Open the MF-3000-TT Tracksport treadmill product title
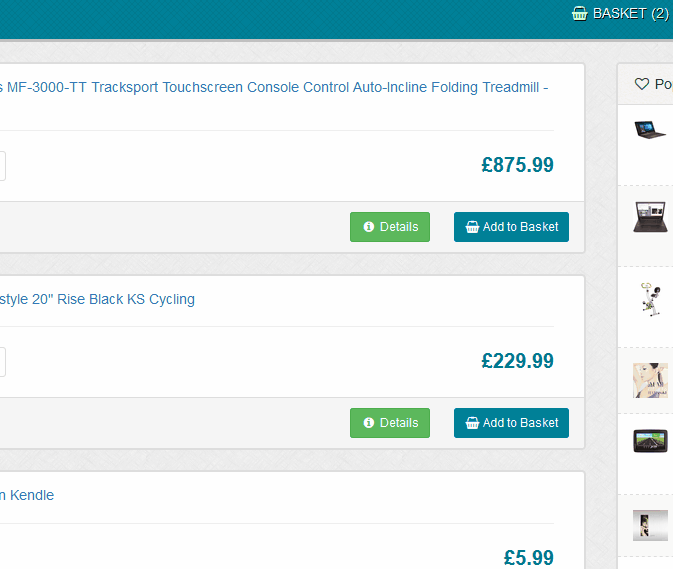The height and width of the screenshot is (569, 673). point(274,87)
